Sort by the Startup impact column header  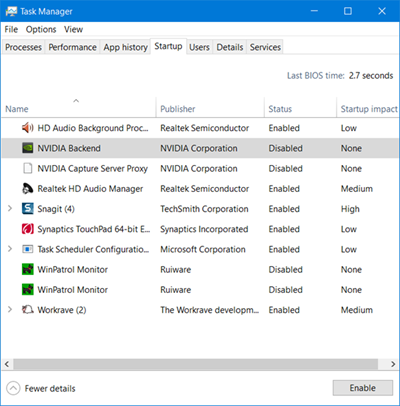point(368,107)
